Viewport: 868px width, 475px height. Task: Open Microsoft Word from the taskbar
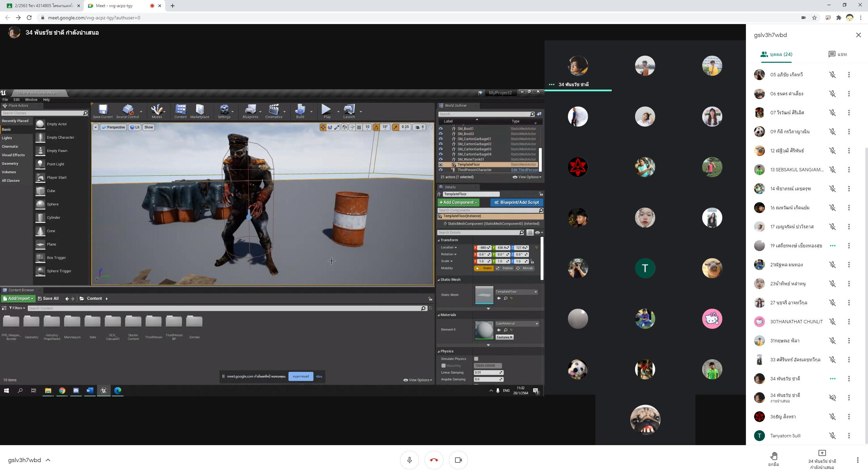click(90, 391)
